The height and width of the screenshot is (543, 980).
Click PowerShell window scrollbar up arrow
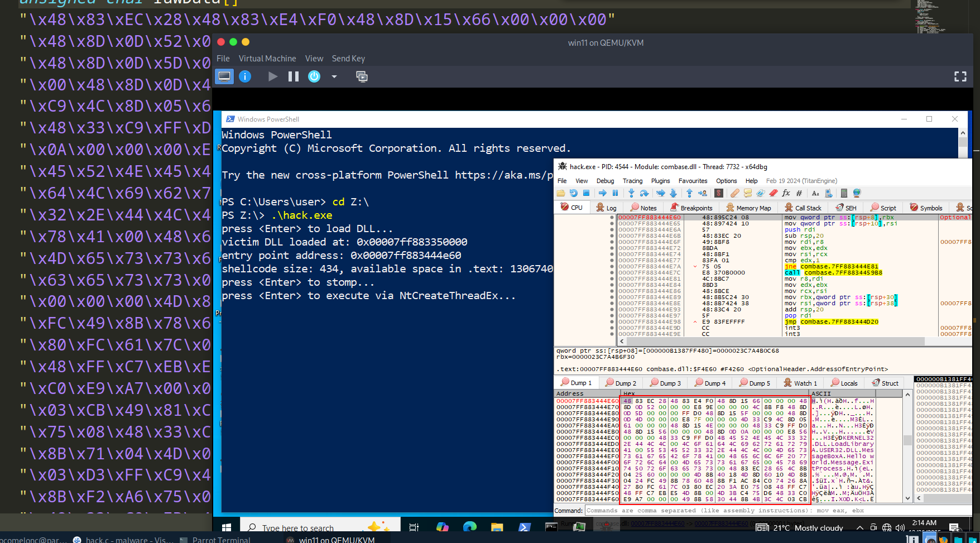click(x=963, y=133)
